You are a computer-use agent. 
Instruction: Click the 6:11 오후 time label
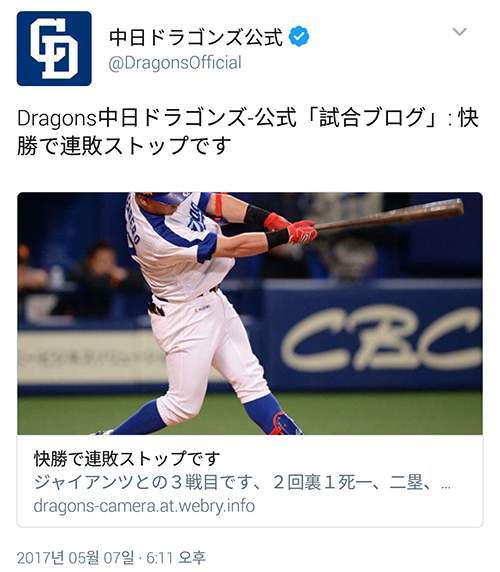(x=176, y=557)
